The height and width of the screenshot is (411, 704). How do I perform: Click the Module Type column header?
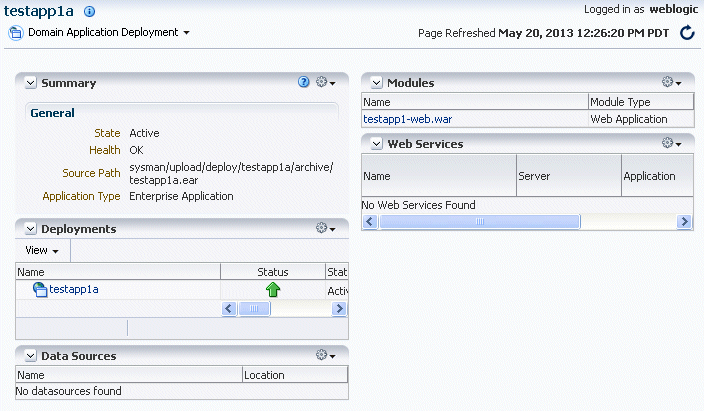click(641, 102)
